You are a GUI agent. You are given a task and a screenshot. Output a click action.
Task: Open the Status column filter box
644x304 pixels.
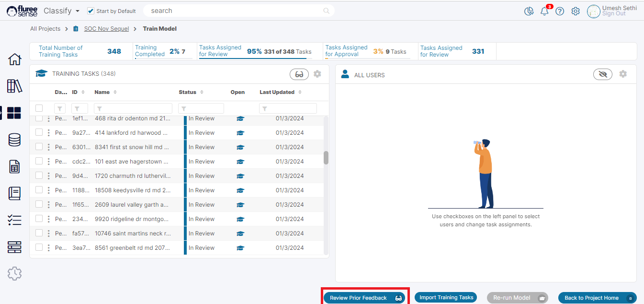pos(201,108)
